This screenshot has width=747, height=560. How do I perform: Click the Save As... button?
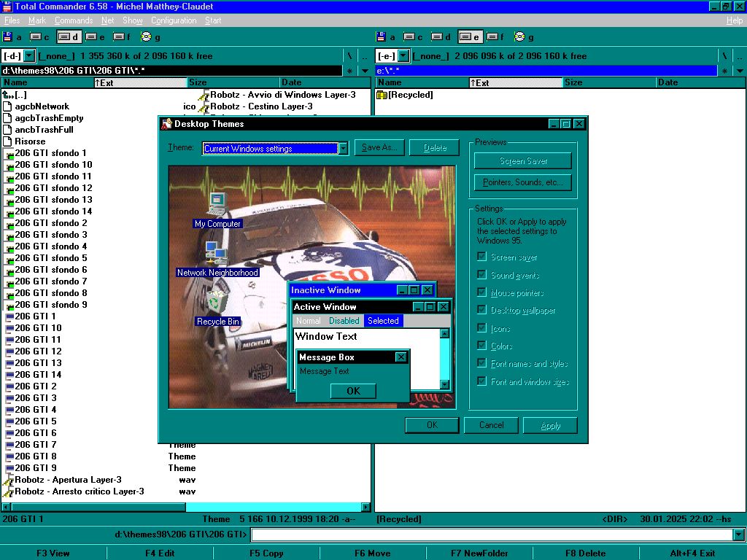(379, 148)
